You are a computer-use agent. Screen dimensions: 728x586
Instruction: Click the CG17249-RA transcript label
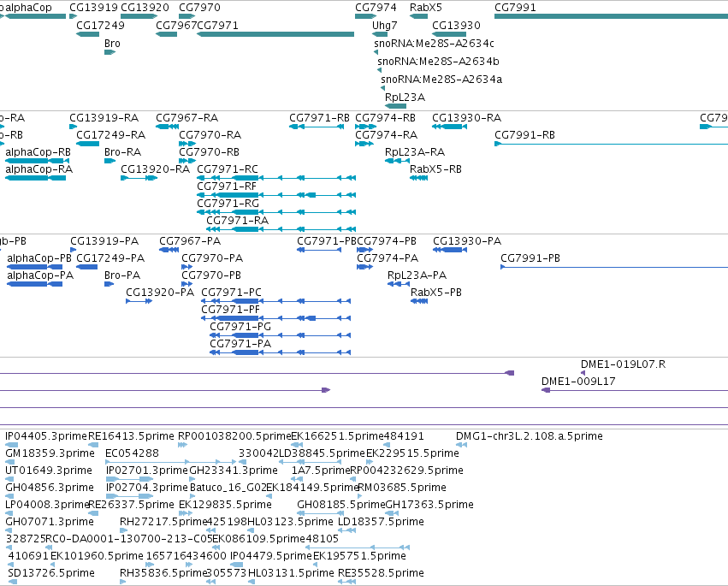[111, 134]
